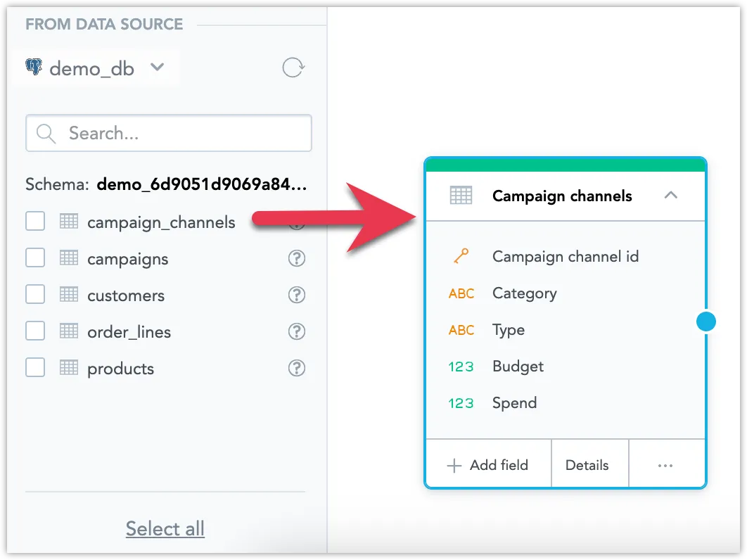
Task: Click the help icon next to campaigns
Action: pos(297,258)
